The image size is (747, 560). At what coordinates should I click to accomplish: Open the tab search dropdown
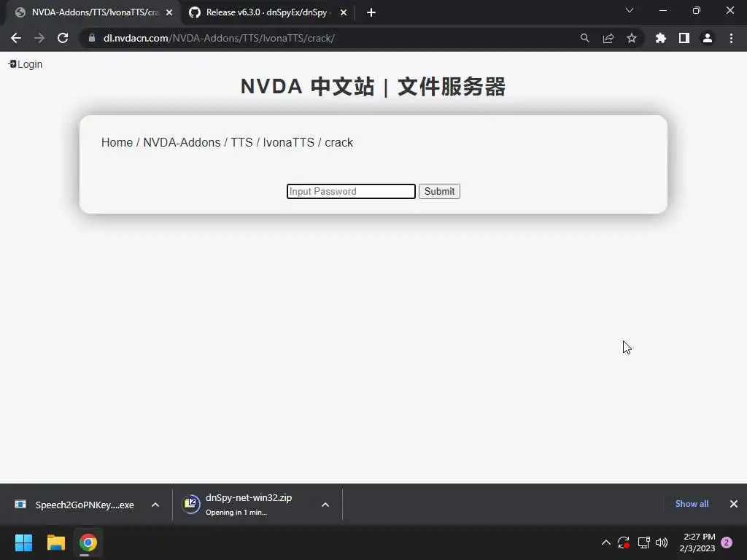pos(630,10)
